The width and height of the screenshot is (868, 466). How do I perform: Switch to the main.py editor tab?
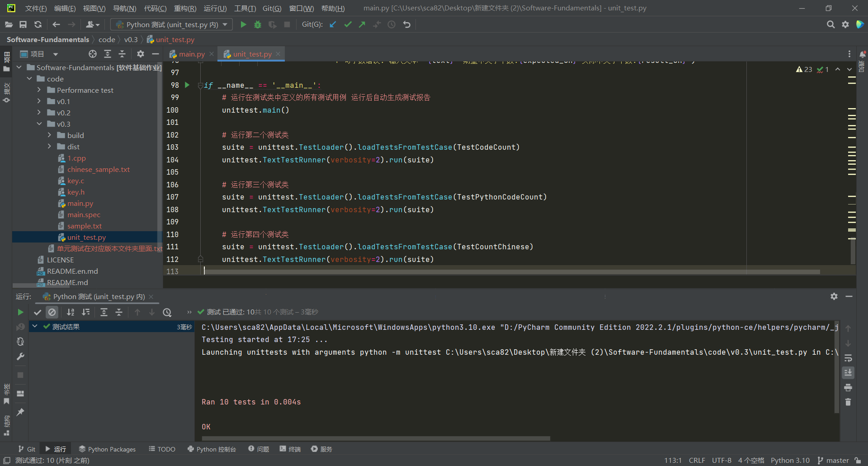[192, 54]
